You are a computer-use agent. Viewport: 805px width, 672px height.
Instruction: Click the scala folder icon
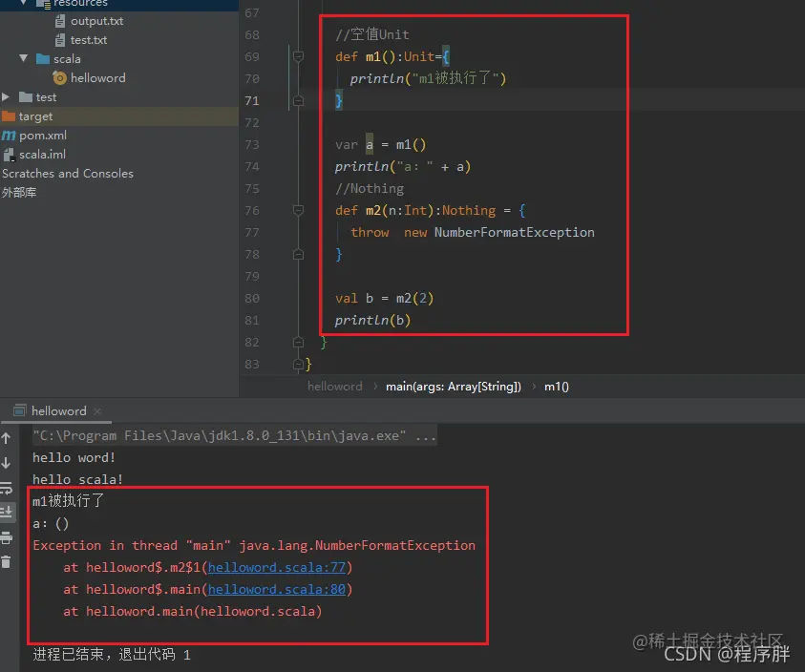tap(43, 59)
